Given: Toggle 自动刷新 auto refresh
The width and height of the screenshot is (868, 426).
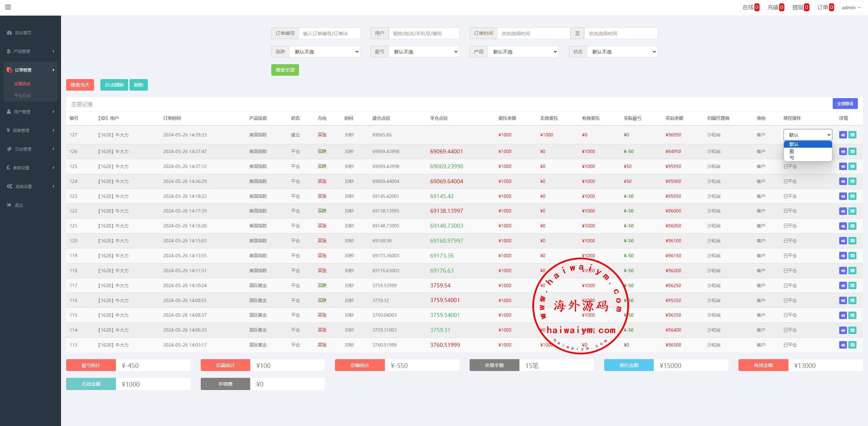Looking at the screenshot, I should 114,85.
